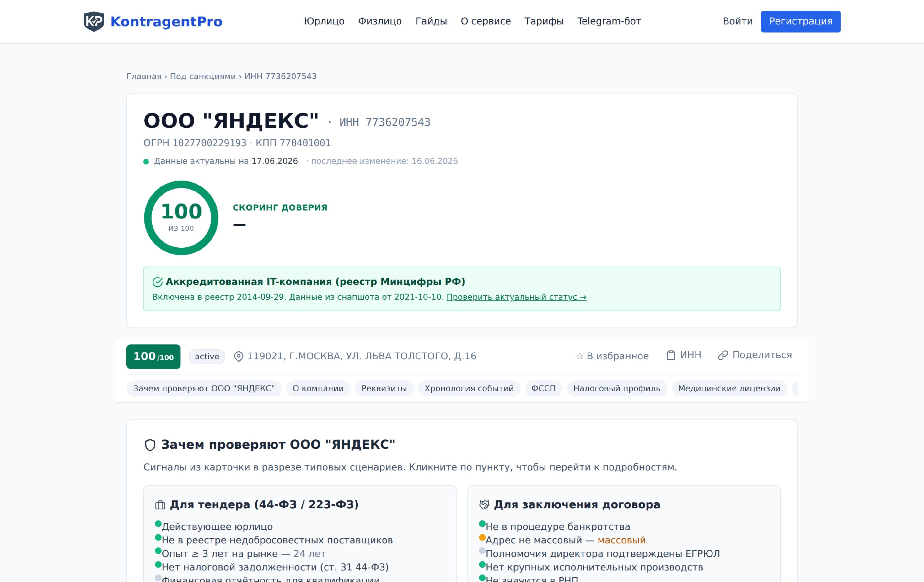Click the ООО "ЯНДЕКС" company heading

pos(231,121)
